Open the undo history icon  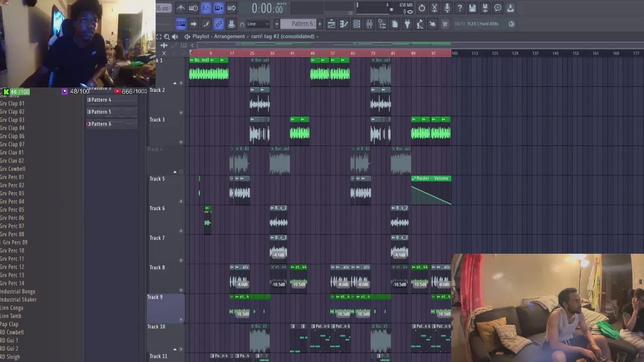coord(422,8)
